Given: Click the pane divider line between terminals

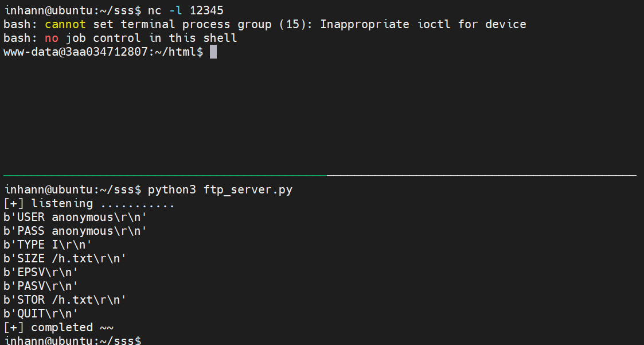Looking at the screenshot, I should (x=320, y=176).
